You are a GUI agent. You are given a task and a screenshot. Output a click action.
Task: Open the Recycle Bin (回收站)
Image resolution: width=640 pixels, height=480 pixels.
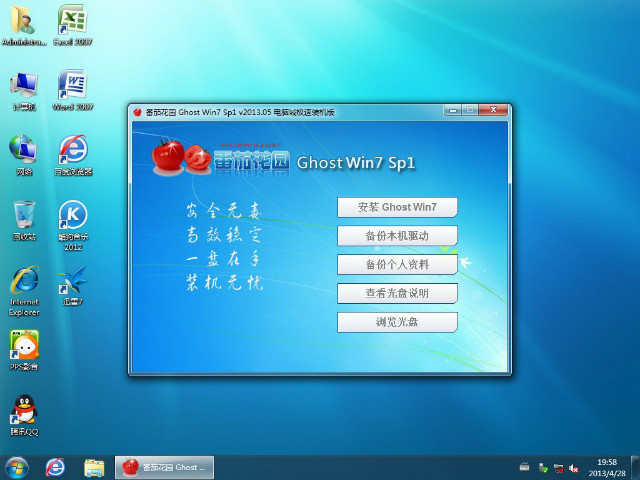(x=24, y=220)
